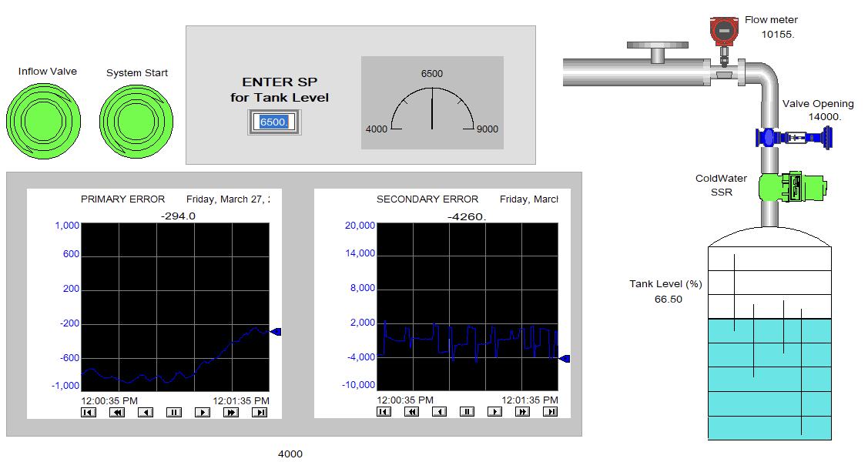Screen dimensions: 868x462
Task: Jump to start of Primary Error trend
Action: (x=89, y=412)
